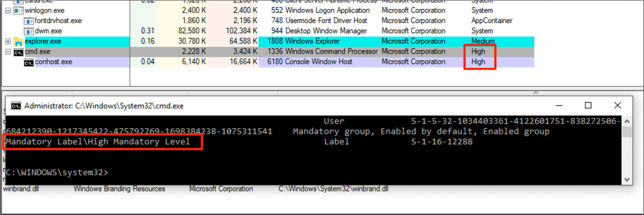Expand the explorer.exe process tree node
Image resolution: width=644 pixels, height=215 pixels.
click(8, 41)
